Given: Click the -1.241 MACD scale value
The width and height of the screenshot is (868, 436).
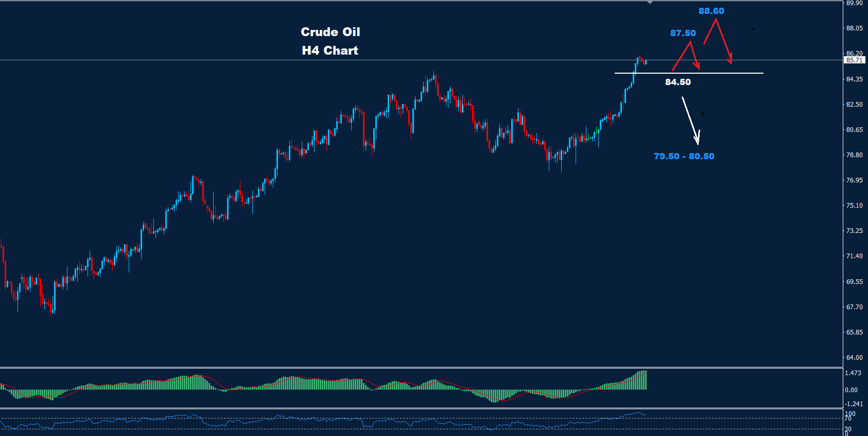Looking at the screenshot, I should coord(854,404).
